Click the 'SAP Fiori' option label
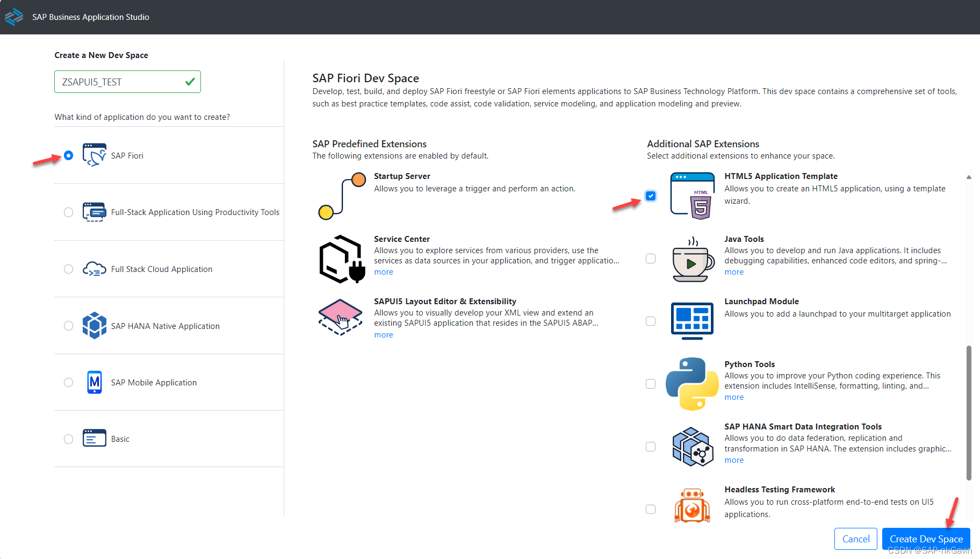 (127, 155)
